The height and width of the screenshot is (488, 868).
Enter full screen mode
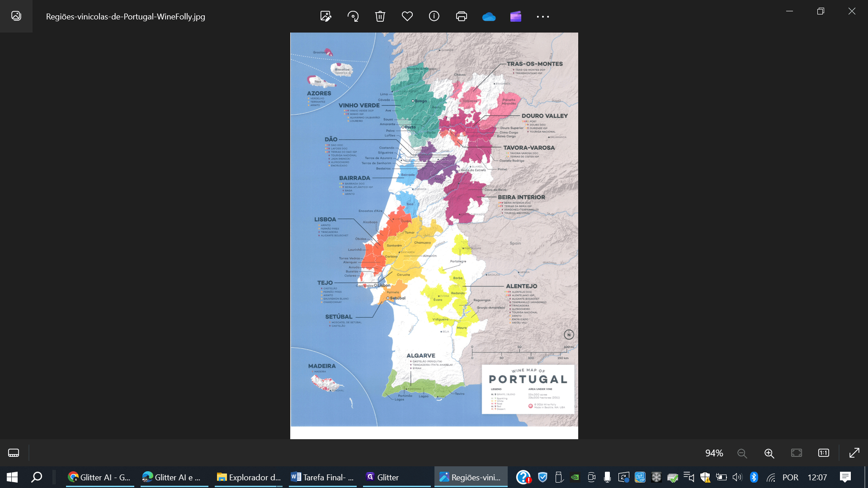pos(854,453)
